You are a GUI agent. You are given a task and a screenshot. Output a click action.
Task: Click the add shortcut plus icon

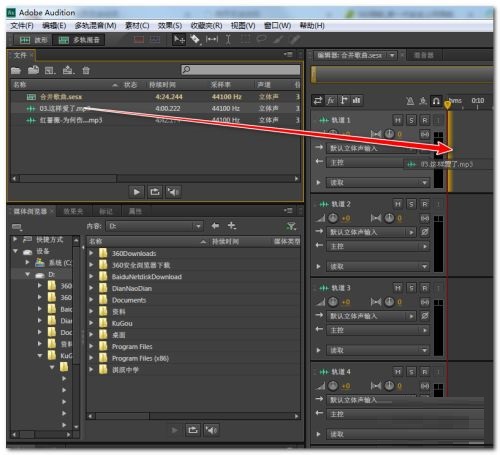click(232, 226)
